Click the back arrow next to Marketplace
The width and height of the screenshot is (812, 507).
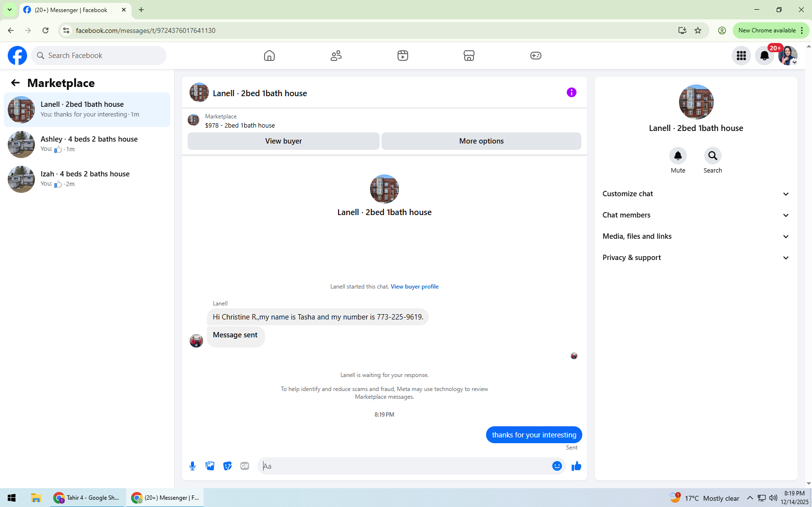pyautogui.click(x=15, y=83)
